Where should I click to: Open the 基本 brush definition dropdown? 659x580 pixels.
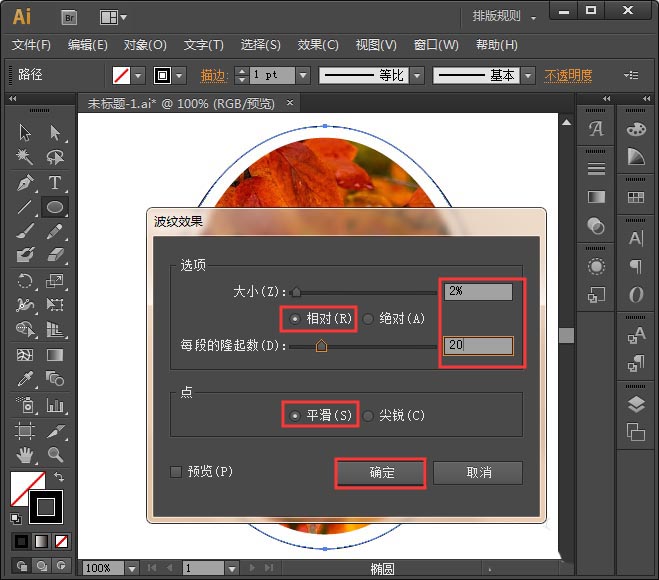point(528,76)
